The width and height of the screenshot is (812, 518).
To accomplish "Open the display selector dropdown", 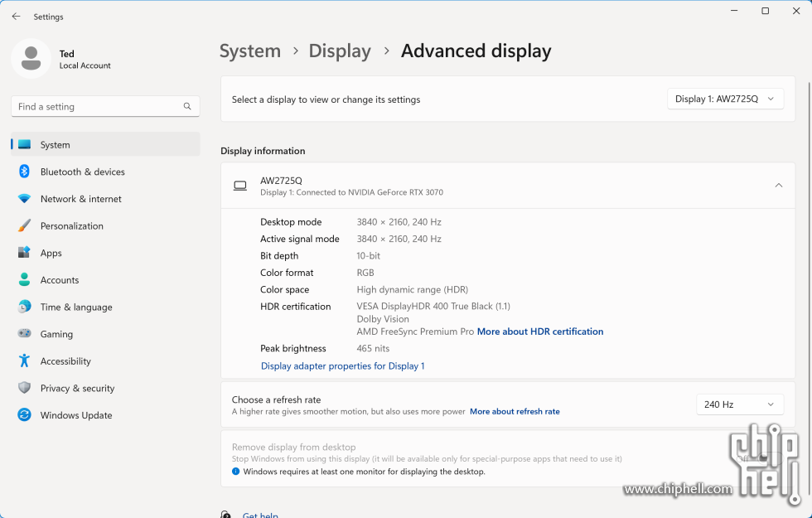I will [725, 99].
